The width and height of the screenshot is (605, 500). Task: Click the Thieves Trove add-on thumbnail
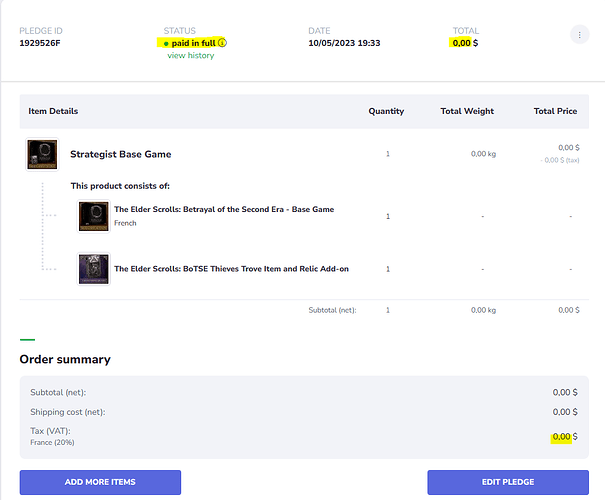pyautogui.click(x=93, y=269)
